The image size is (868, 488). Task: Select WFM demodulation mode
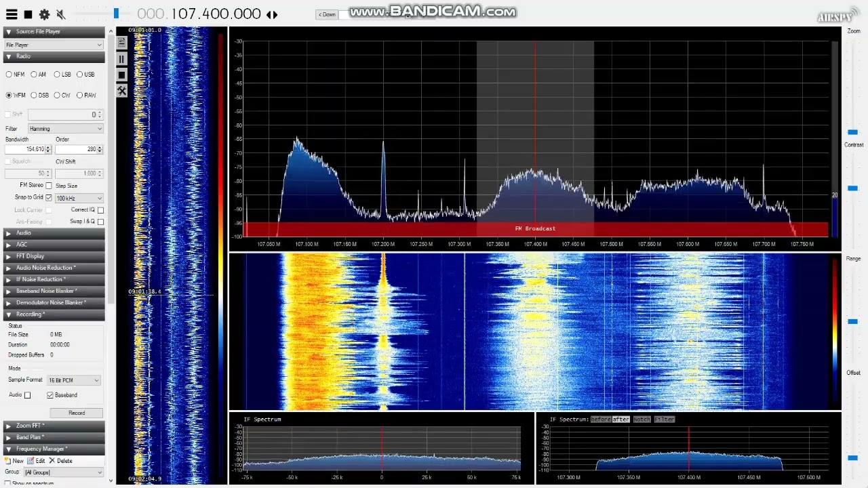pyautogui.click(x=15, y=96)
